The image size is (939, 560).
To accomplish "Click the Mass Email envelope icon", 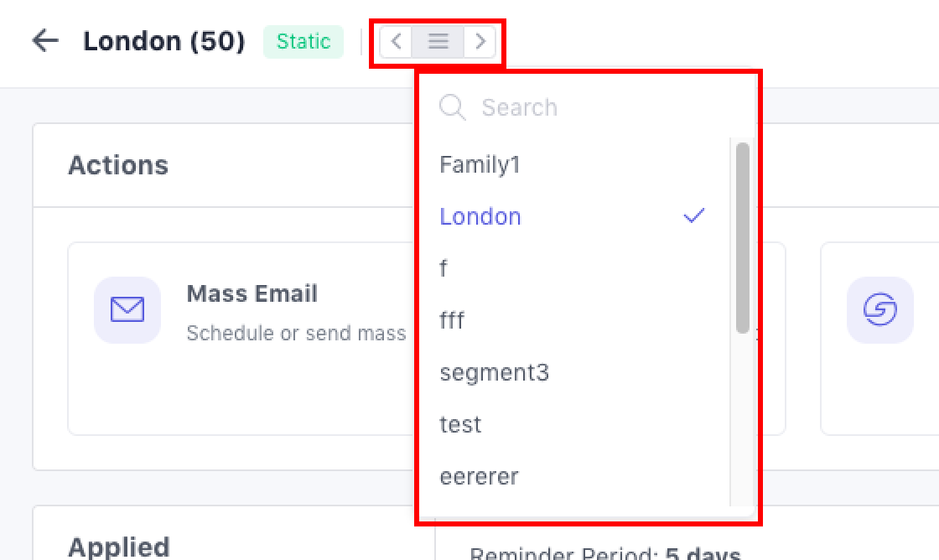I will pos(127,310).
